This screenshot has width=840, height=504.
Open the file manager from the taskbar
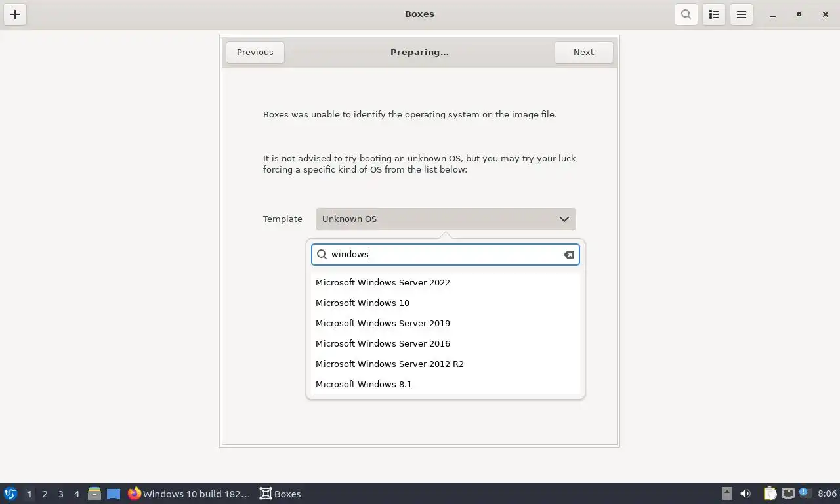94,494
